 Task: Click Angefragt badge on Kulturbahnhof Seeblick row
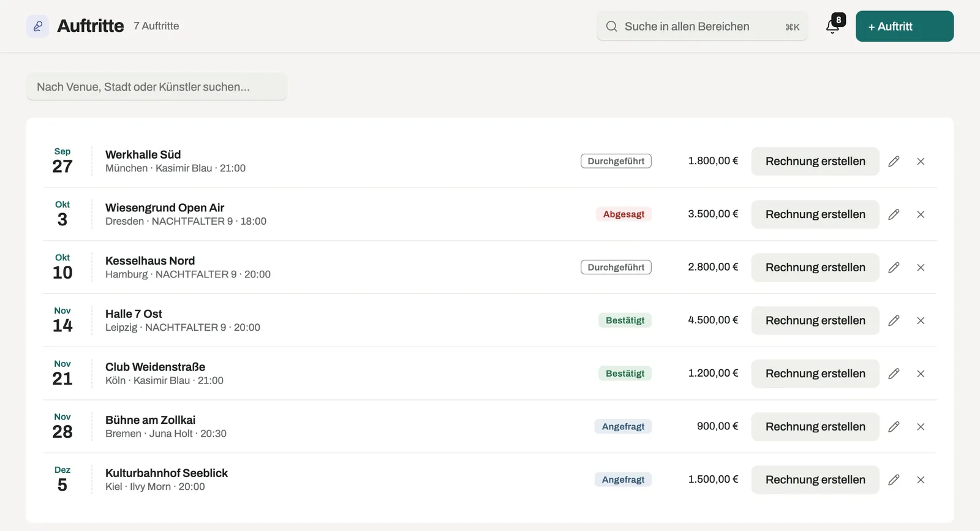pos(623,480)
